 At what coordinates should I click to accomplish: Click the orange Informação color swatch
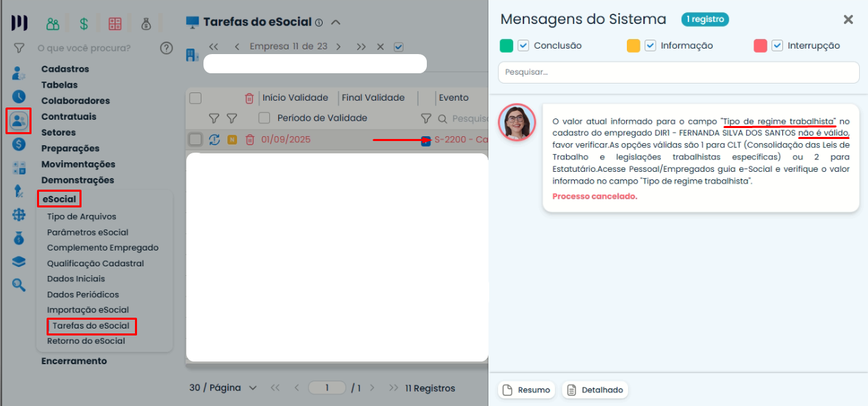pos(633,46)
